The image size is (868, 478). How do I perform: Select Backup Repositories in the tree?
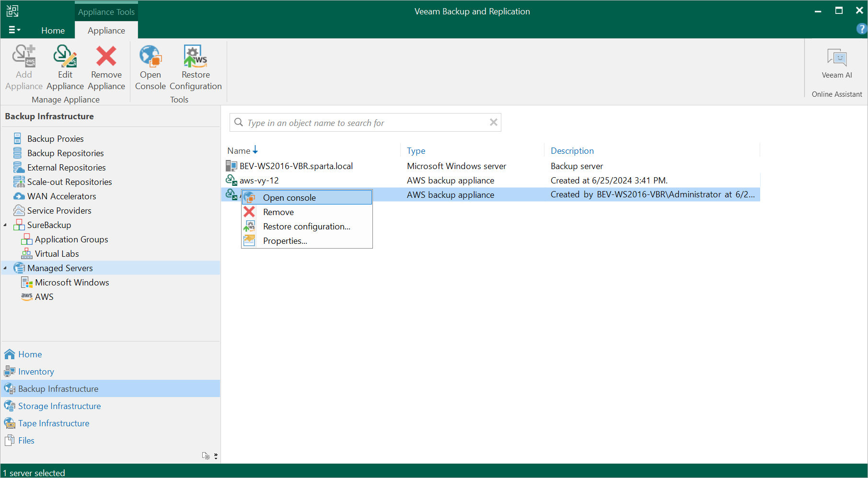point(65,153)
